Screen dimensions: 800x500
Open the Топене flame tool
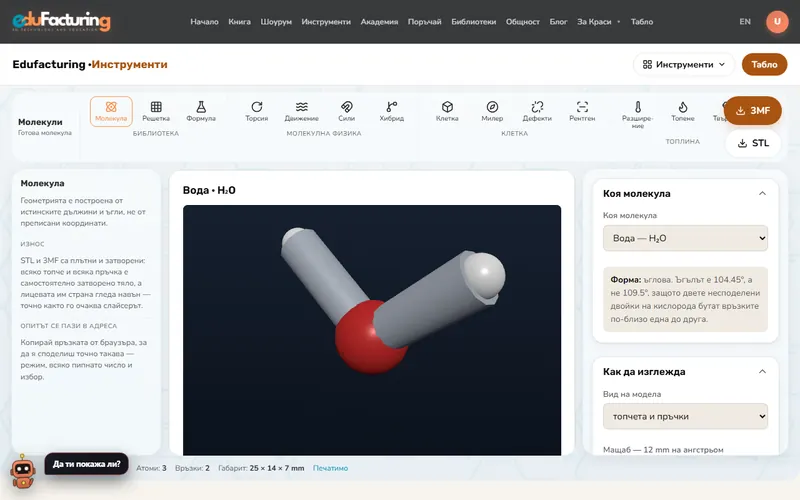point(683,111)
